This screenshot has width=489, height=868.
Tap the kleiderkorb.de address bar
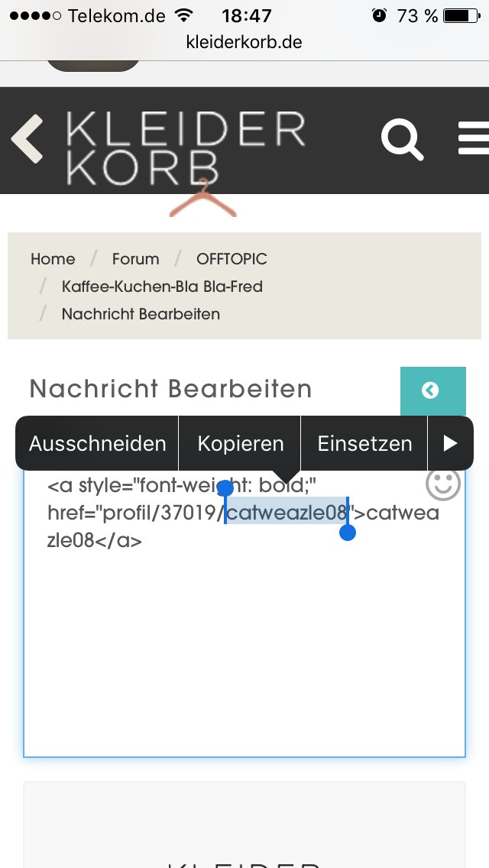[x=244, y=42]
